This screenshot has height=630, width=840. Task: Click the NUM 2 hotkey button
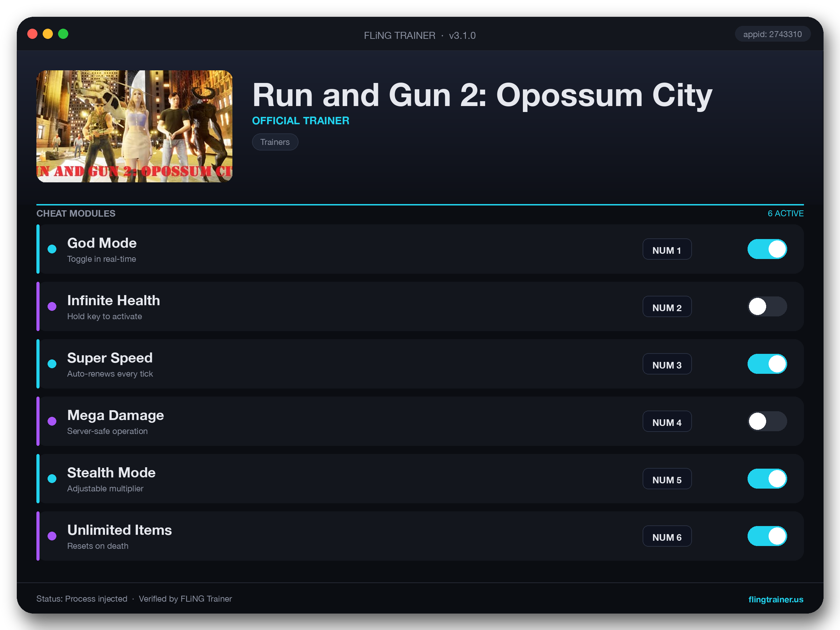coord(667,307)
